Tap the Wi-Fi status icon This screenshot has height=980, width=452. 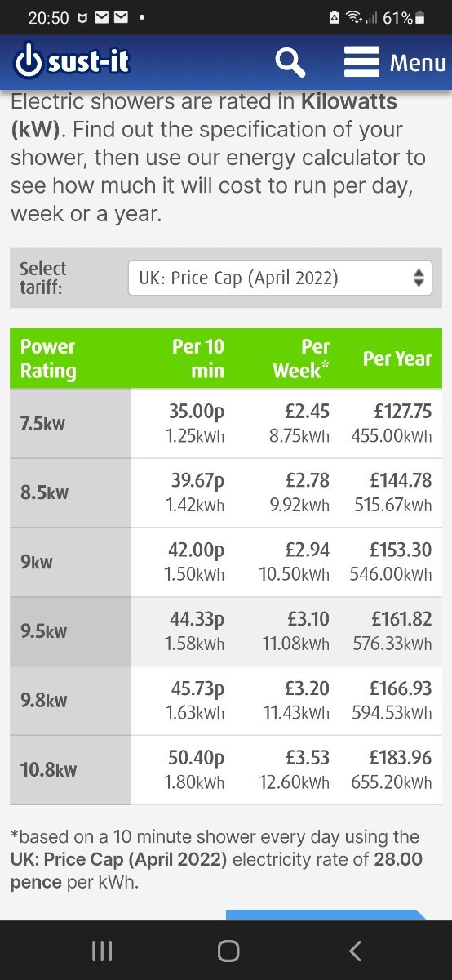pyautogui.click(x=354, y=17)
